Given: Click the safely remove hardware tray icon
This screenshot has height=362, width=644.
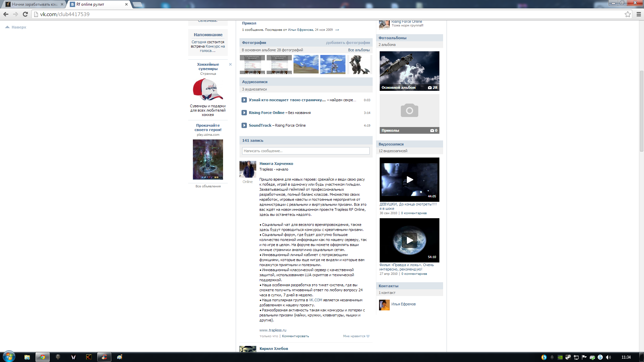Looking at the screenshot, I should tap(592, 357).
